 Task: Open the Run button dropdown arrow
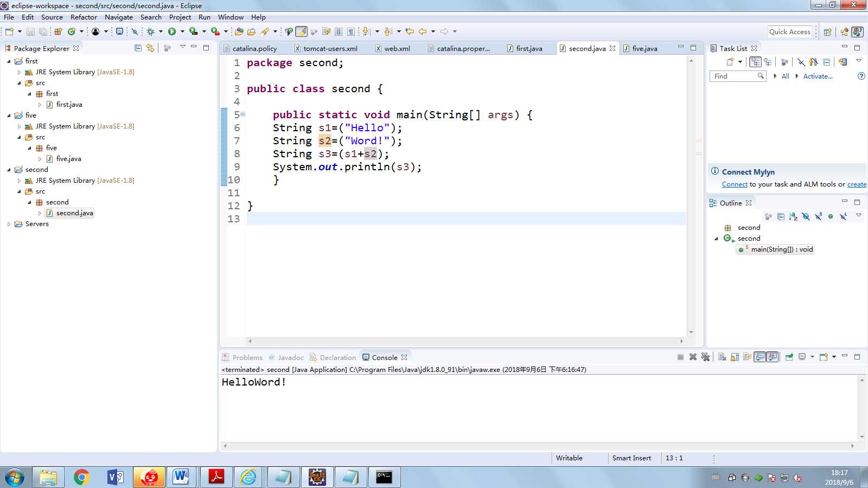click(182, 31)
